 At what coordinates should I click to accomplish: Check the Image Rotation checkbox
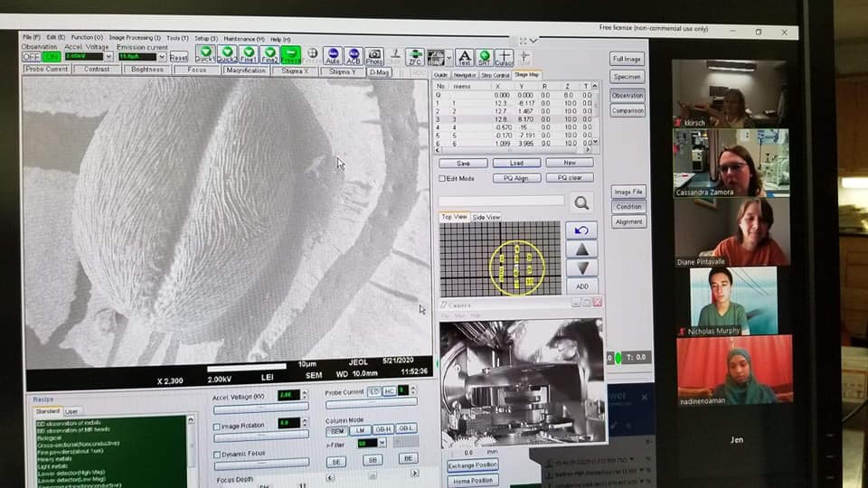coord(216,426)
